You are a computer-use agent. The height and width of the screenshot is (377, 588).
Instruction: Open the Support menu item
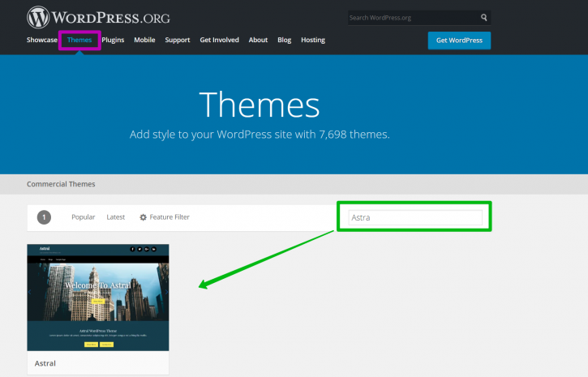(178, 40)
